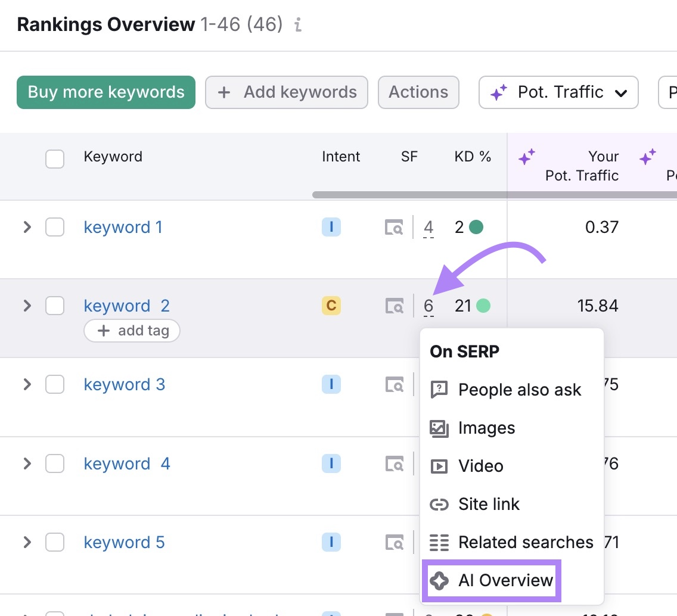This screenshot has height=616, width=677.
Task: Click the add tag button under keyword 2
Action: coord(132,331)
